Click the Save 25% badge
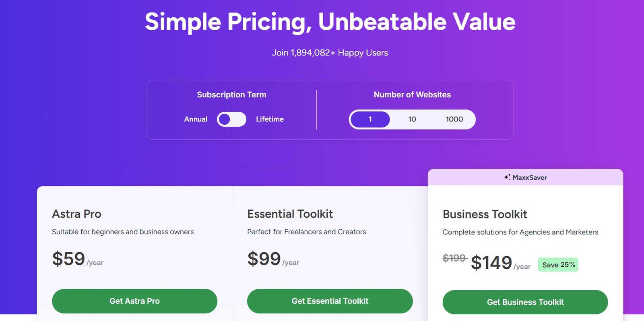 558,265
